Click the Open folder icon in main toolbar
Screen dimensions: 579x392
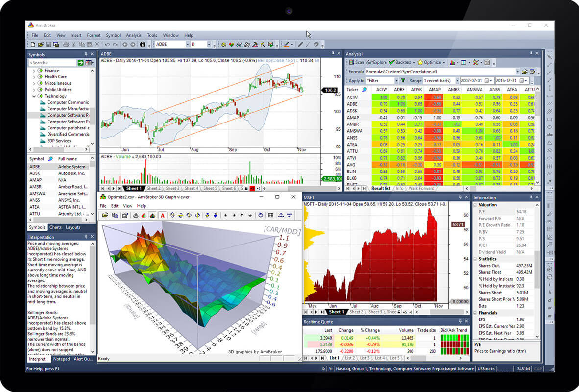pyautogui.click(x=41, y=44)
